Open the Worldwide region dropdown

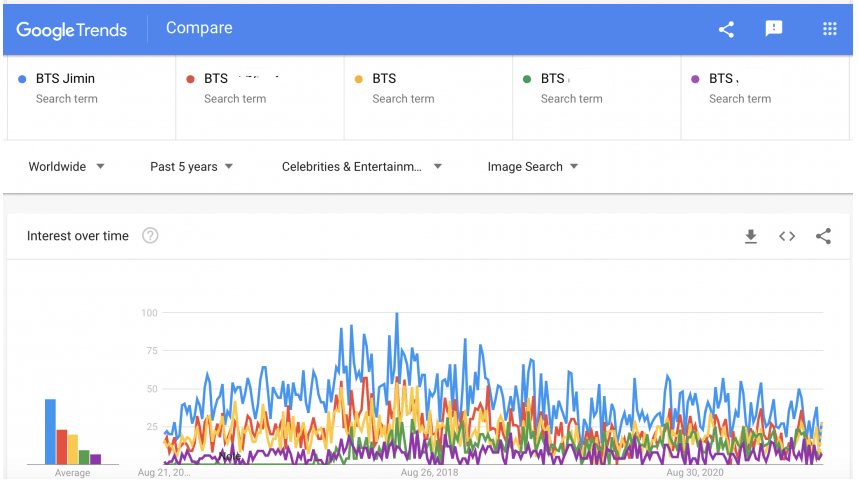pyautogui.click(x=66, y=166)
